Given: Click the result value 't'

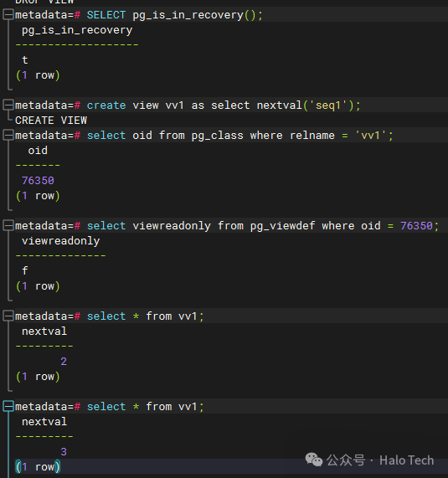Looking at the screenshot, I should pyautogui.click(x=24, y=60).
